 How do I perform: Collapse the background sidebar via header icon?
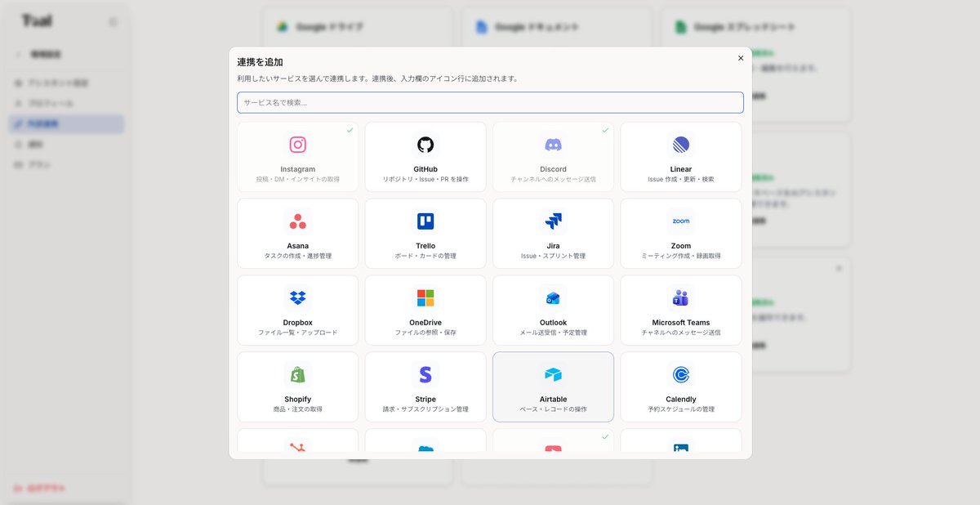(x=113, y=22)
